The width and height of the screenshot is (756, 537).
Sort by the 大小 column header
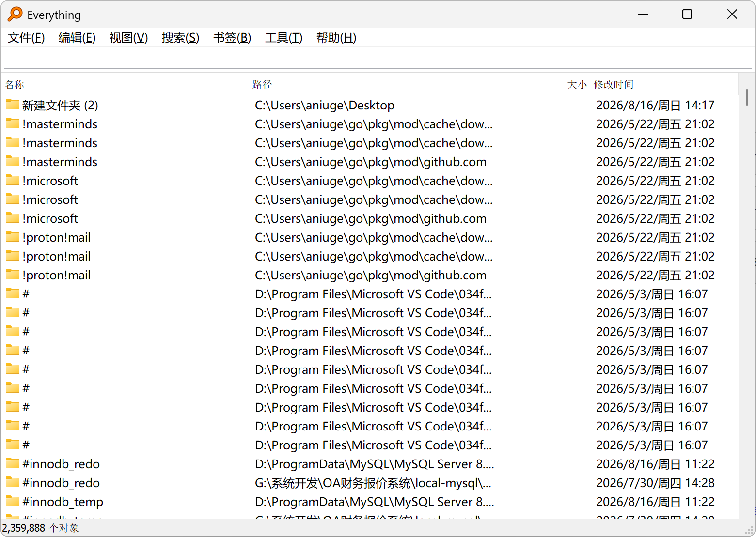pyautogui.click(x=544, y=84)
